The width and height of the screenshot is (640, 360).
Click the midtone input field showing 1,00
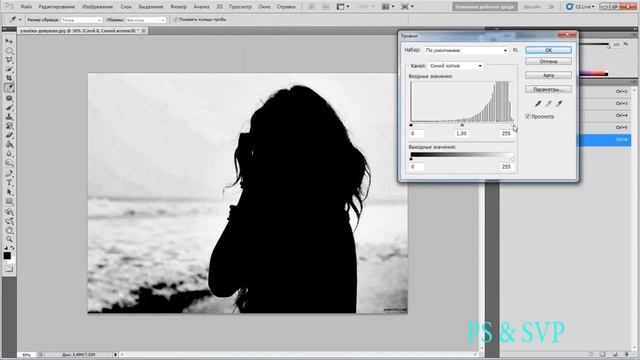pos(461,133)
